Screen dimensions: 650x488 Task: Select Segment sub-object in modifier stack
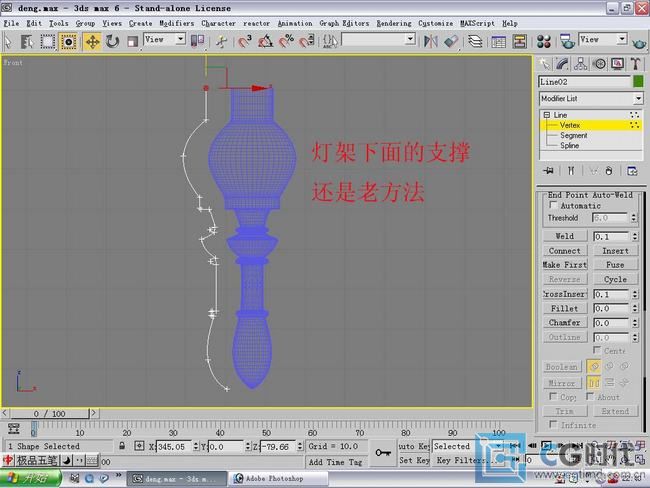click(573, 135)
